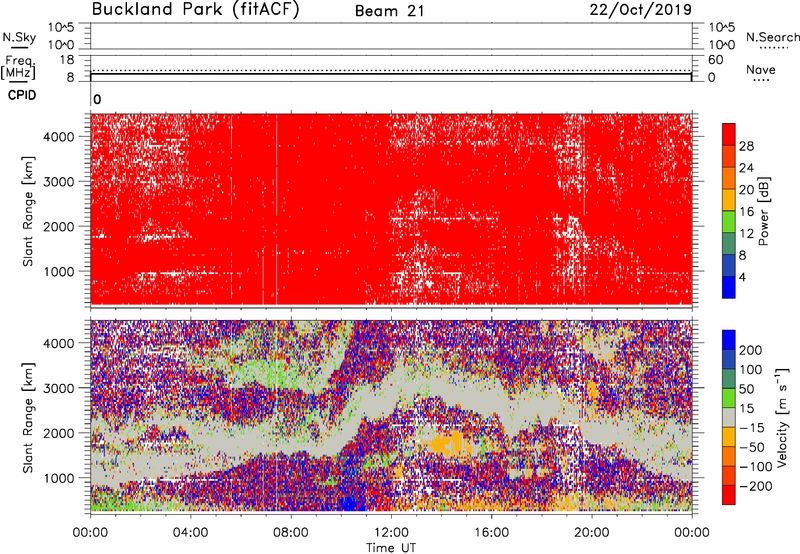Click the '1000' tick on velocity panel axis

59,478
